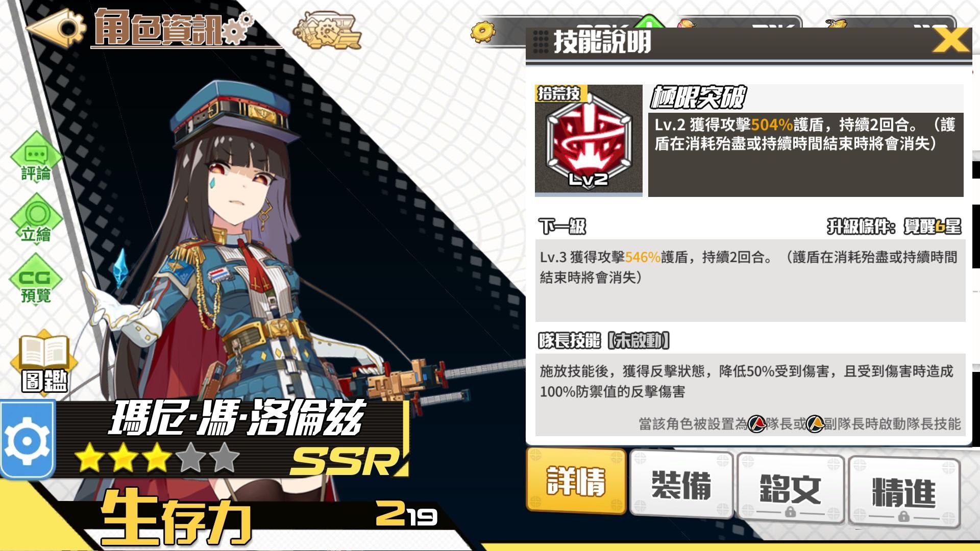Tap the 極限突破 Lv2 skill icon

[589, 140]
